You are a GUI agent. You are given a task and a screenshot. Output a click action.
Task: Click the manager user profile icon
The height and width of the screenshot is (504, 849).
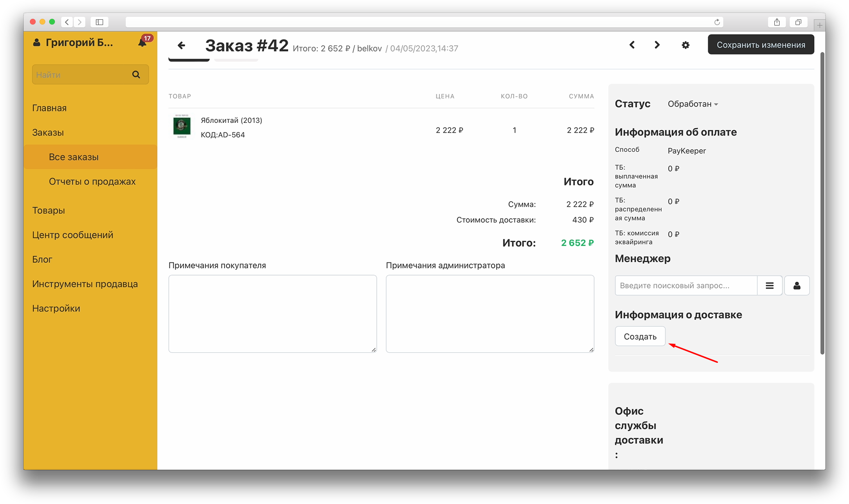point(796,286)
